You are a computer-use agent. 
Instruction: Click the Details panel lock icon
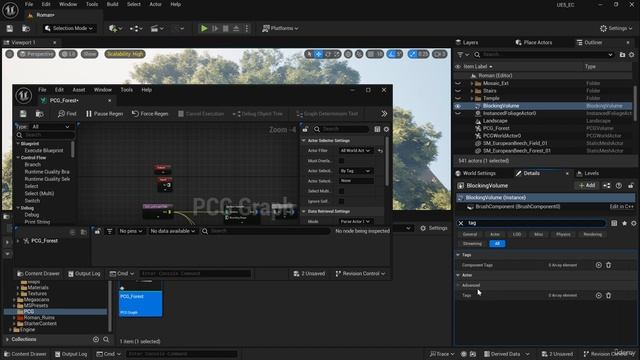pos(631,185)
